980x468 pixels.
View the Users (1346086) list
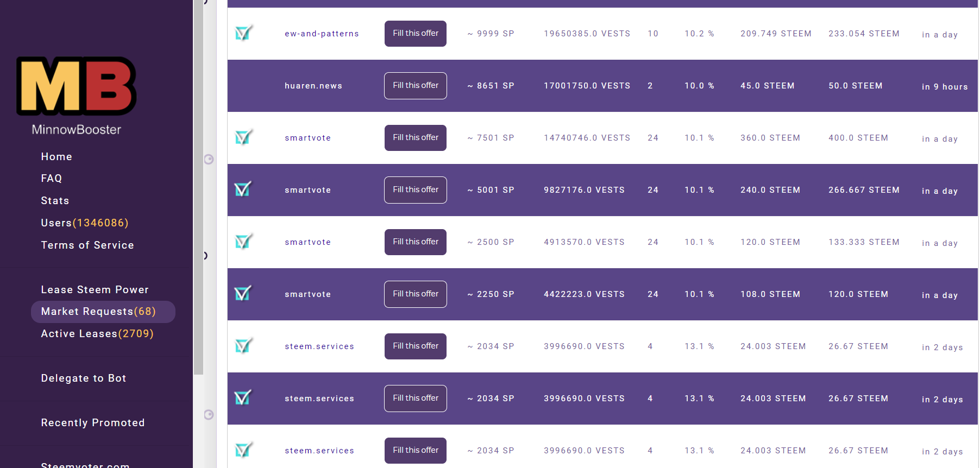85,223
